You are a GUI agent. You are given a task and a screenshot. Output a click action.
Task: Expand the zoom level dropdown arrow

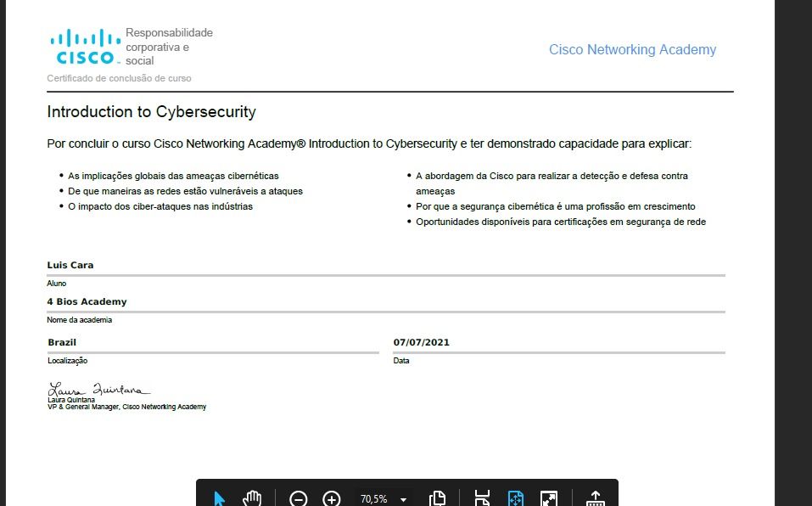coord(403,500)
